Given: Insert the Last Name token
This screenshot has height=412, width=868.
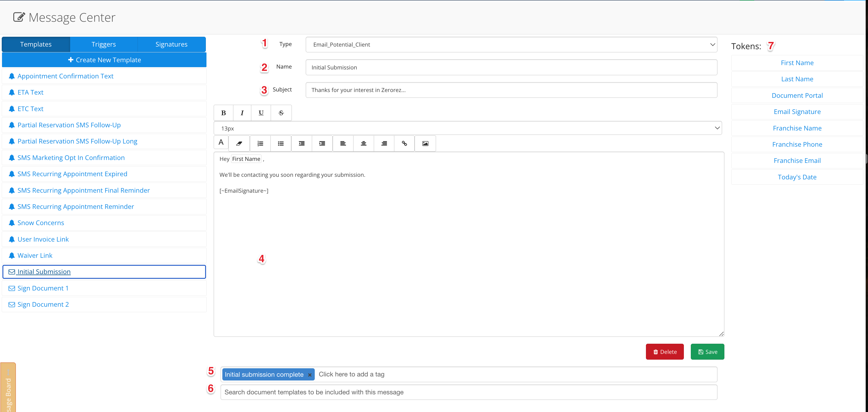Looking at the screenshot, I should coord(797,79).
